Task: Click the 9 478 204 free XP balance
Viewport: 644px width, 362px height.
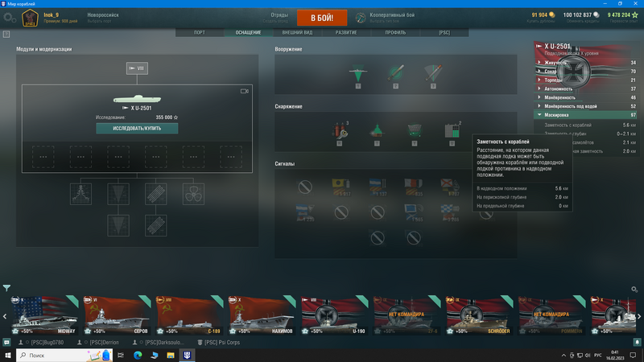Action: point(622,14)
